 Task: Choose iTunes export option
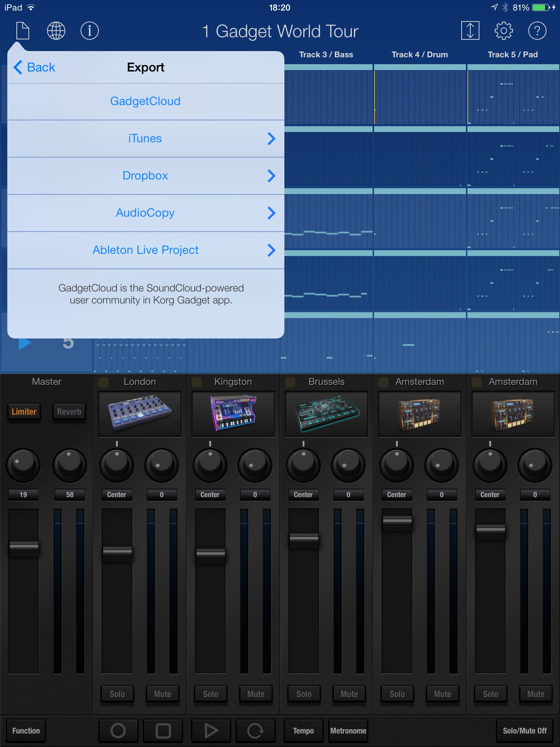coord(145,139)
